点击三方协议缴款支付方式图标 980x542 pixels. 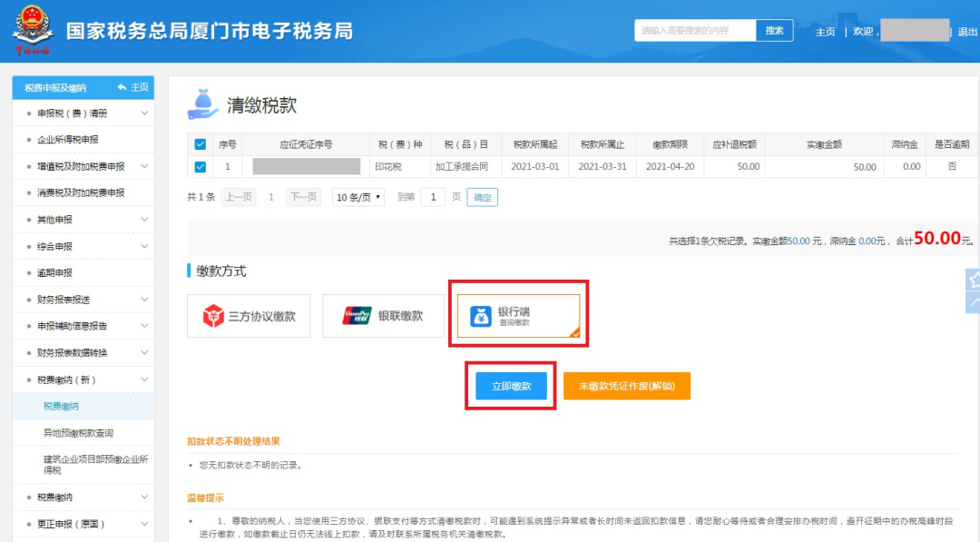click(249, 315)
